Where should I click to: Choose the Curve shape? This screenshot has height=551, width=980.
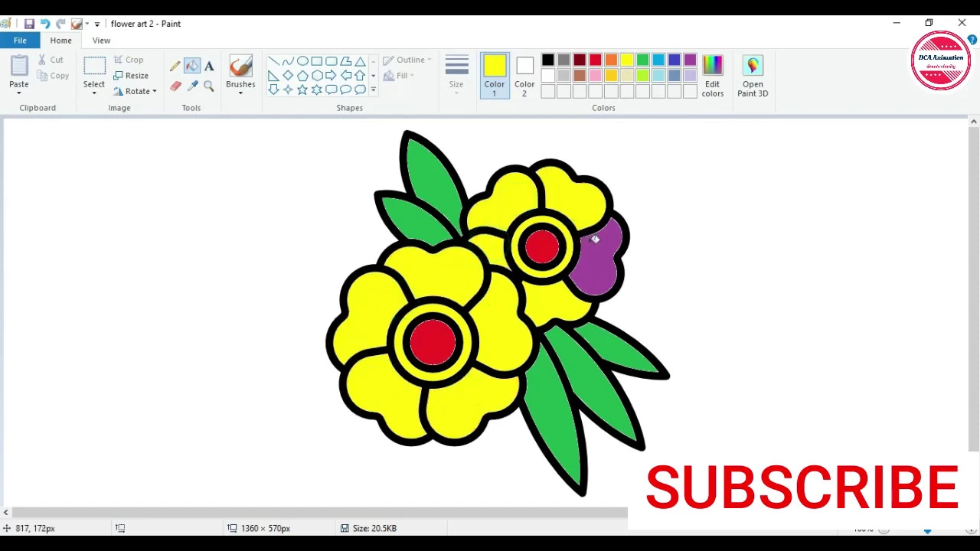288,61
